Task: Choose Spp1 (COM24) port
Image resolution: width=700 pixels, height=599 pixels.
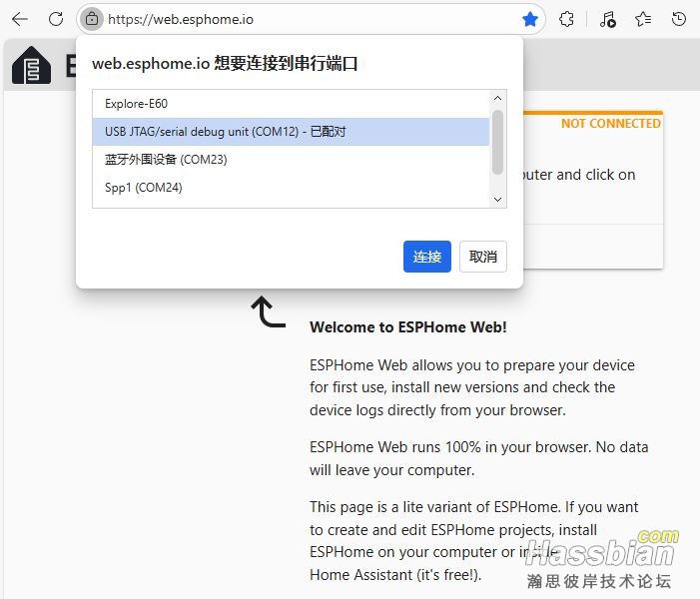Action: click(x=291, y=187)
